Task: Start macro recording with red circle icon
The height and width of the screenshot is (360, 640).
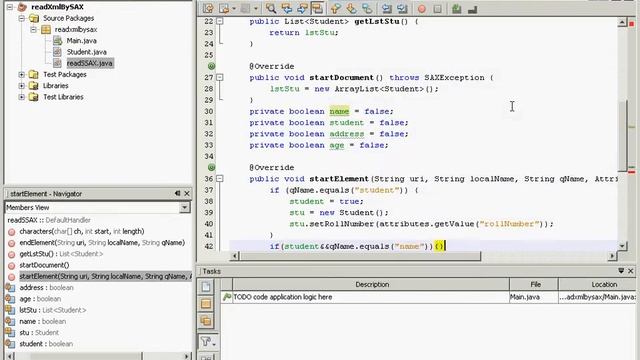Action: [422, 9]
